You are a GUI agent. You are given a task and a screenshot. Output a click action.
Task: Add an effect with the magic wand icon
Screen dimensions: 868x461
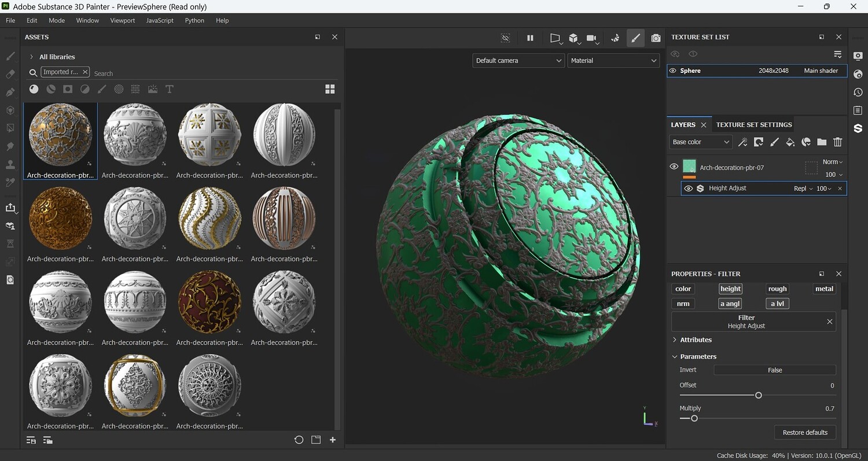point(743,142)
